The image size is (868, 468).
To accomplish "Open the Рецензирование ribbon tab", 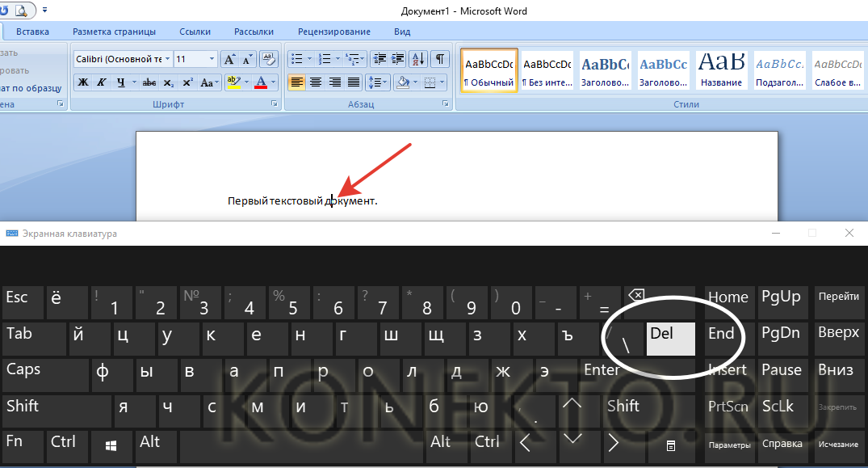I will pyautogui.click(x=333, y=32).
